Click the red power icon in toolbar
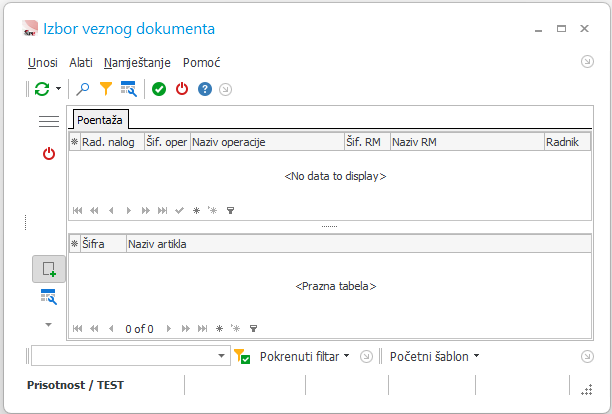 182,89
